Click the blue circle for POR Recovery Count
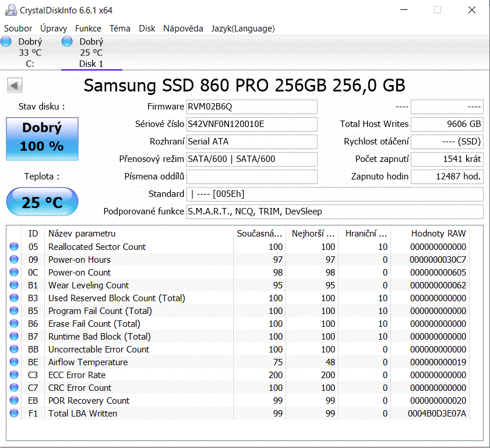 (x=13, y=400)
